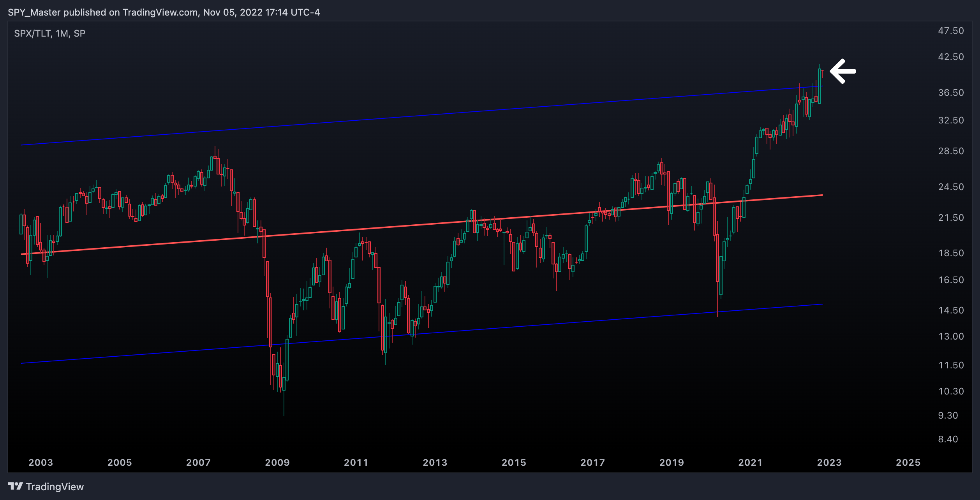Click the 32.50 price axis label

(951, 120)
